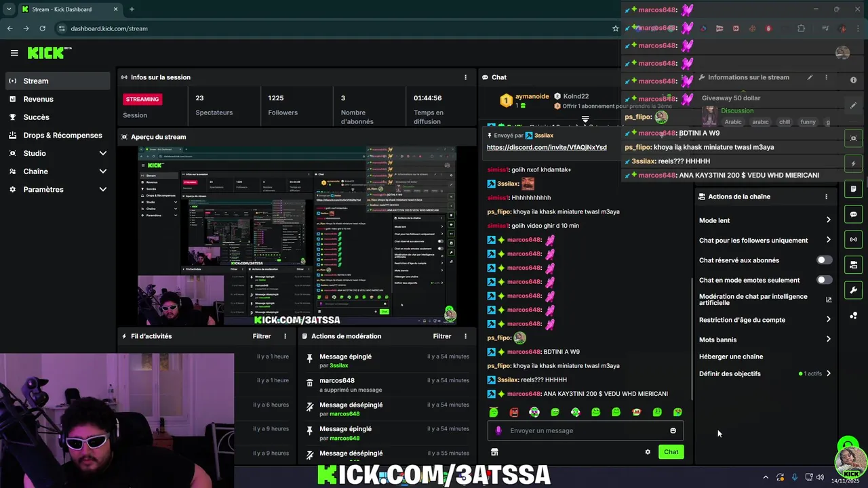Click edit pencil in right toolbar

click(x=853, y=106)
